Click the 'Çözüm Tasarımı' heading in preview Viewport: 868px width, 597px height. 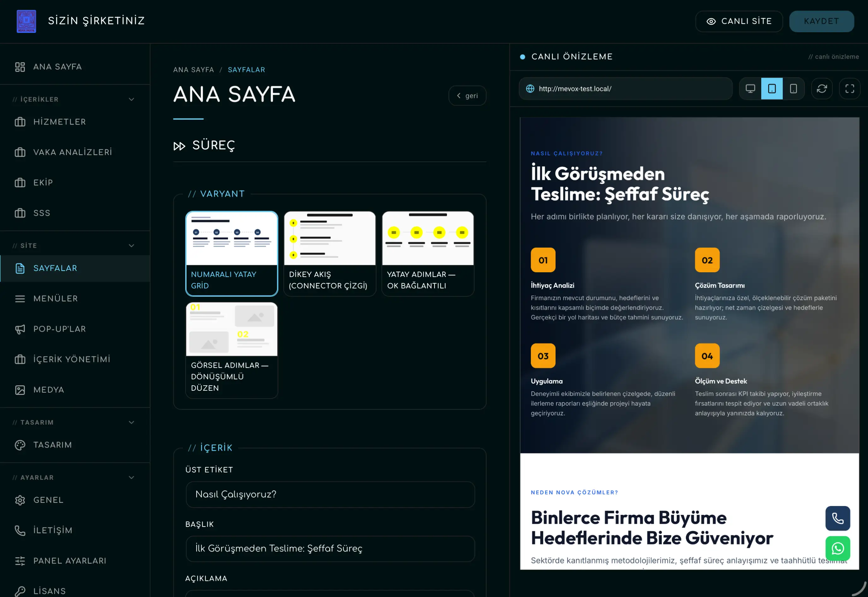[720, 286]
